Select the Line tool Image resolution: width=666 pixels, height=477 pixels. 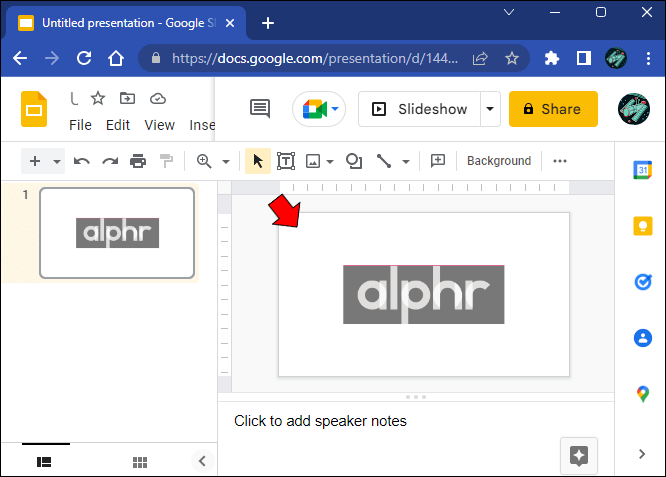tap(384, 161)
